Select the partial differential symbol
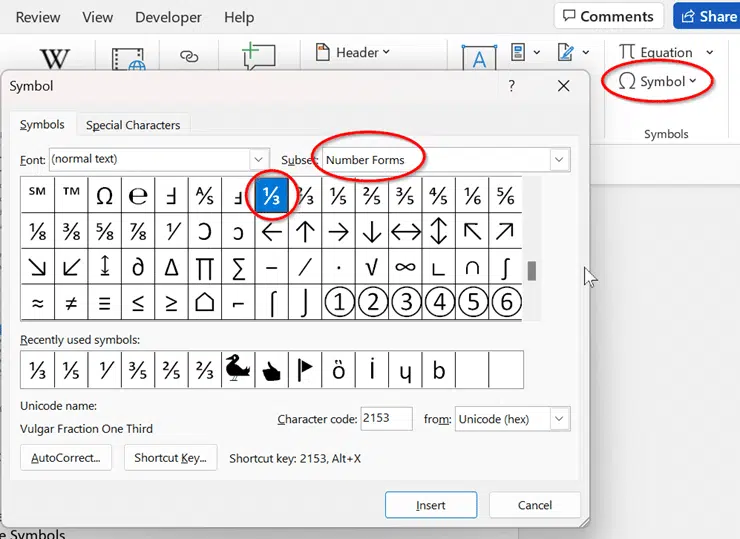740x539 pixels. [138, 267]
